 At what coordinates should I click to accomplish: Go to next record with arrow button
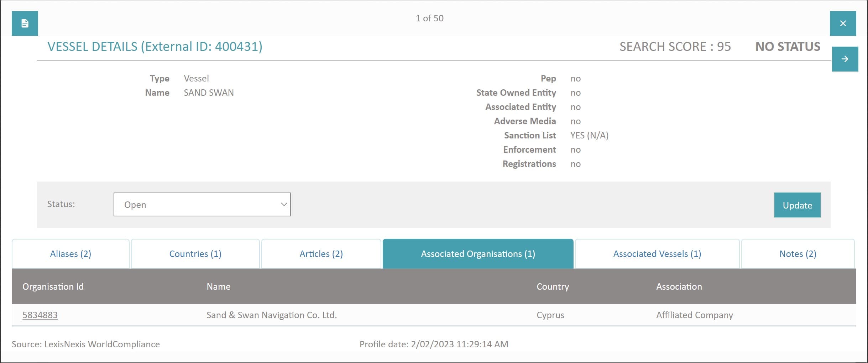tap(845, 59)
